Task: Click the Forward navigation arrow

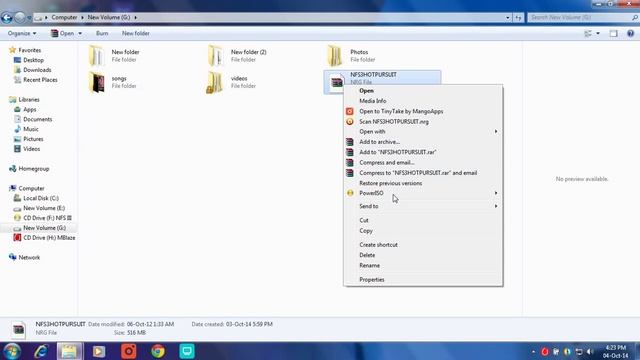Action: point(20,18)
